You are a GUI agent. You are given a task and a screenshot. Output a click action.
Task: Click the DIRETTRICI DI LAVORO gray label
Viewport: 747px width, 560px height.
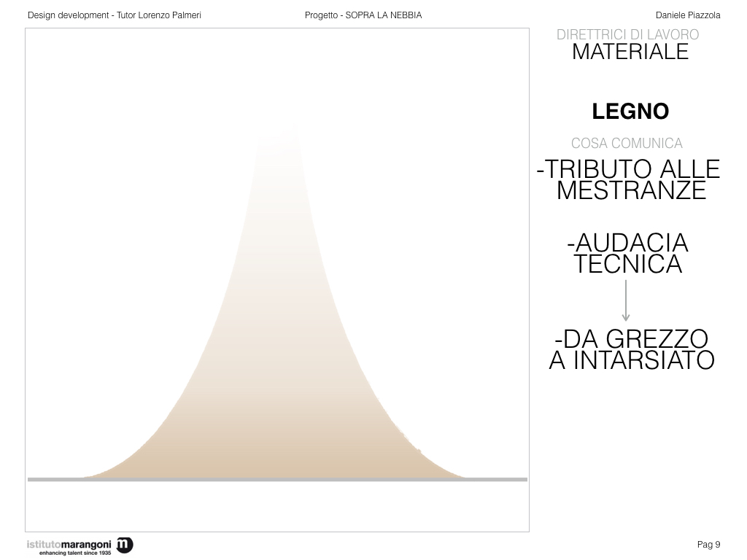(627, 34)
